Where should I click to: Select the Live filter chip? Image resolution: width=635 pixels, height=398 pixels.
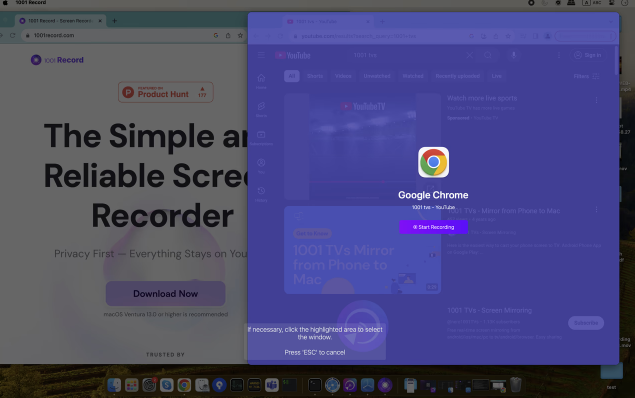496,76
